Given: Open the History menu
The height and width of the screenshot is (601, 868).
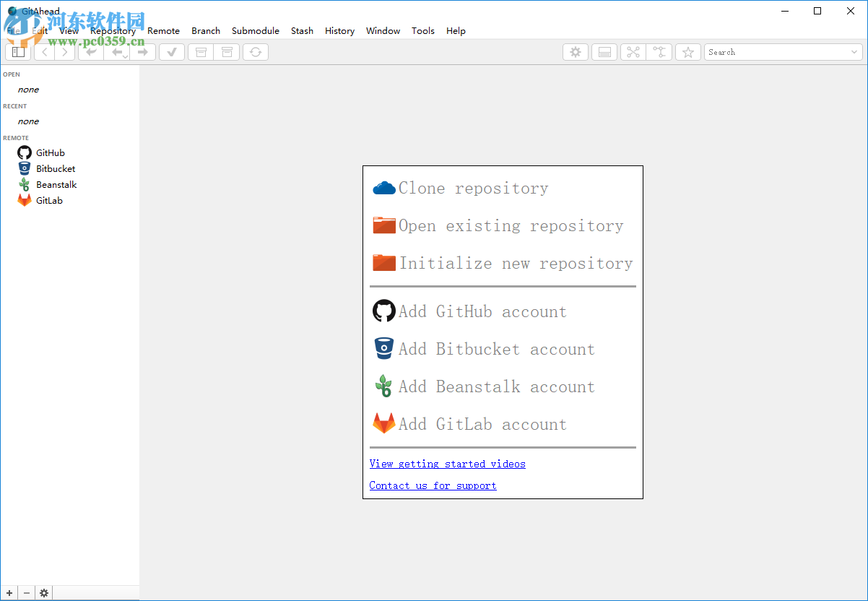Looking at the screenshot, I should pos(339,30).
